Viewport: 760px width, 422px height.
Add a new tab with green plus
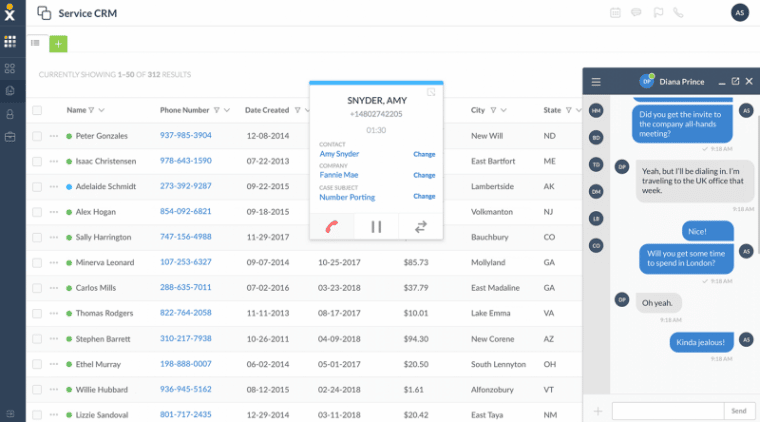point(59,43)
